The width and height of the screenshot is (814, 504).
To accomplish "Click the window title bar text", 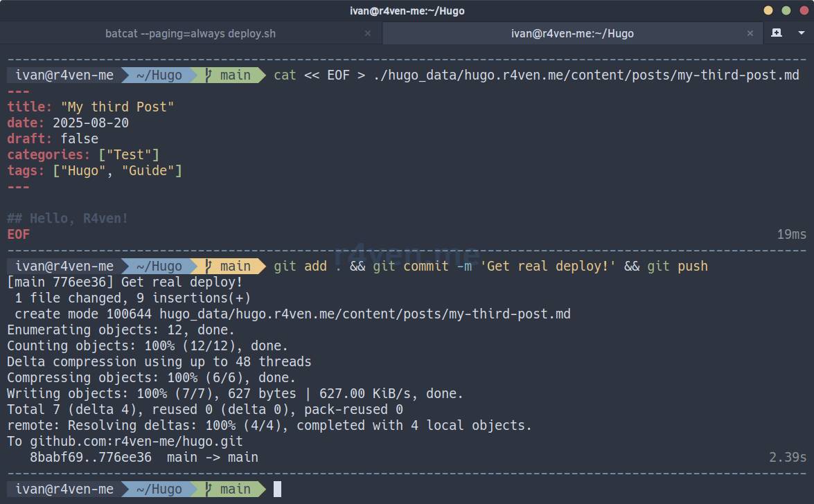I will (407, 10).
